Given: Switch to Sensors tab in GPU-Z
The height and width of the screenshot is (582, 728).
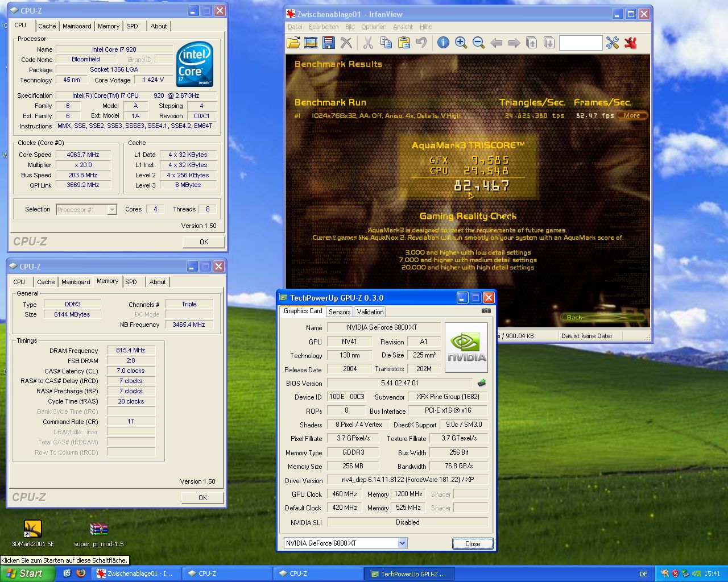Looking at the screenshot, I should coord(340,311).
